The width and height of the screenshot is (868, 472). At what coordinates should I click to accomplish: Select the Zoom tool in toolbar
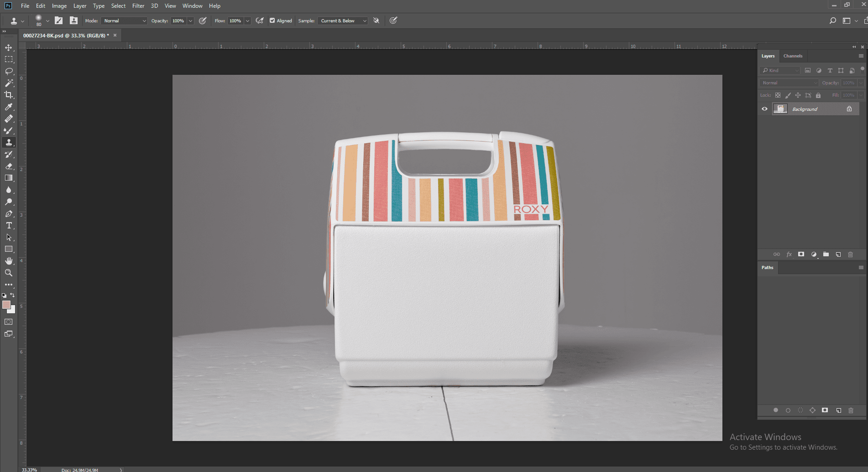pos(9,273)
